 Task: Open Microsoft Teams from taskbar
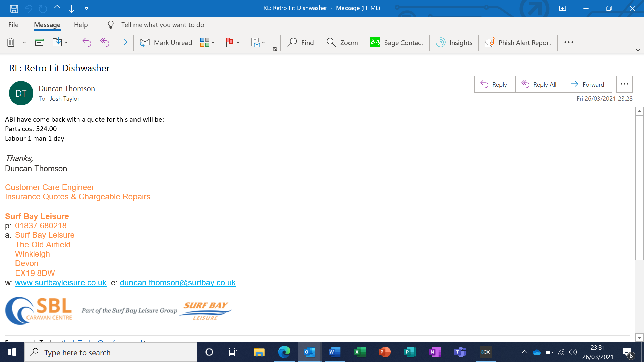pyautogui.click(x=460, y=352)
